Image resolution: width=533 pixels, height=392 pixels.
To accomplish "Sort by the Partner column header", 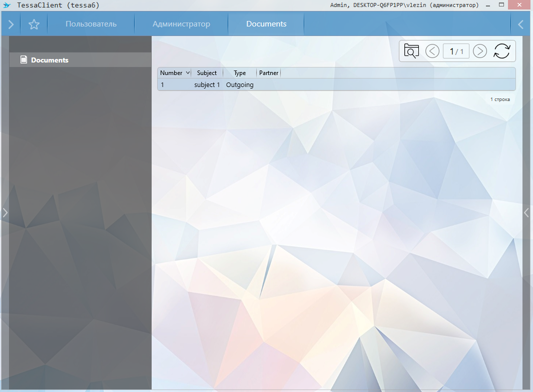I will (x=269, y=73).
